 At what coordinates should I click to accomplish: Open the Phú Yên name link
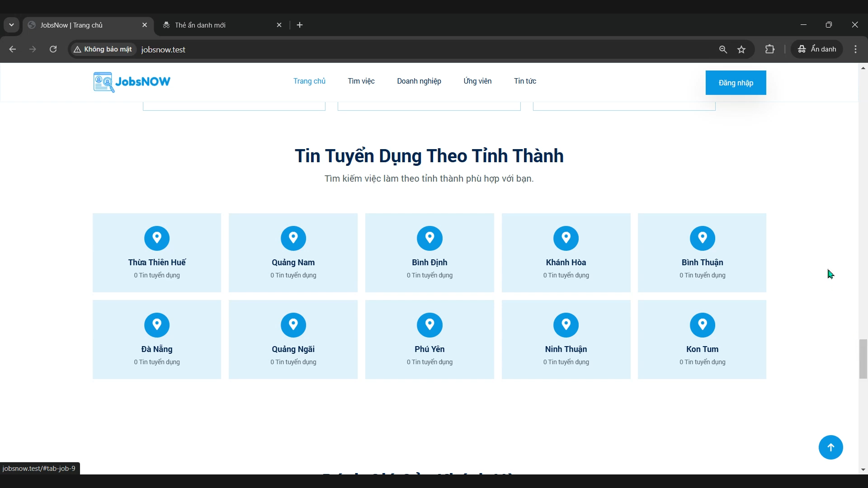point(430,349)
